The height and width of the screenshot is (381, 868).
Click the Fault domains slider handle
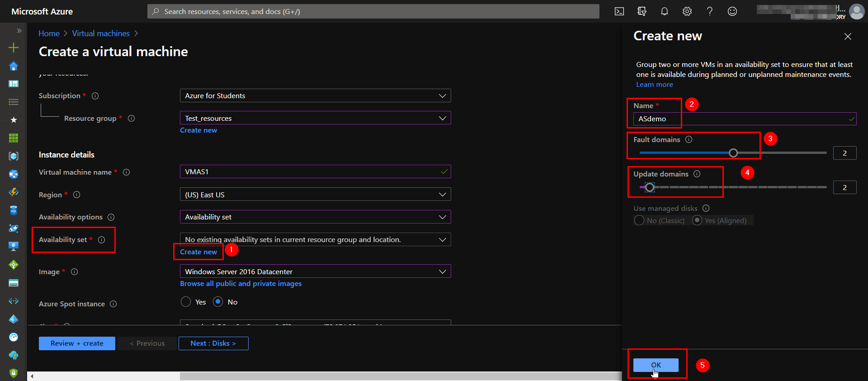click(x=733, y=153)
